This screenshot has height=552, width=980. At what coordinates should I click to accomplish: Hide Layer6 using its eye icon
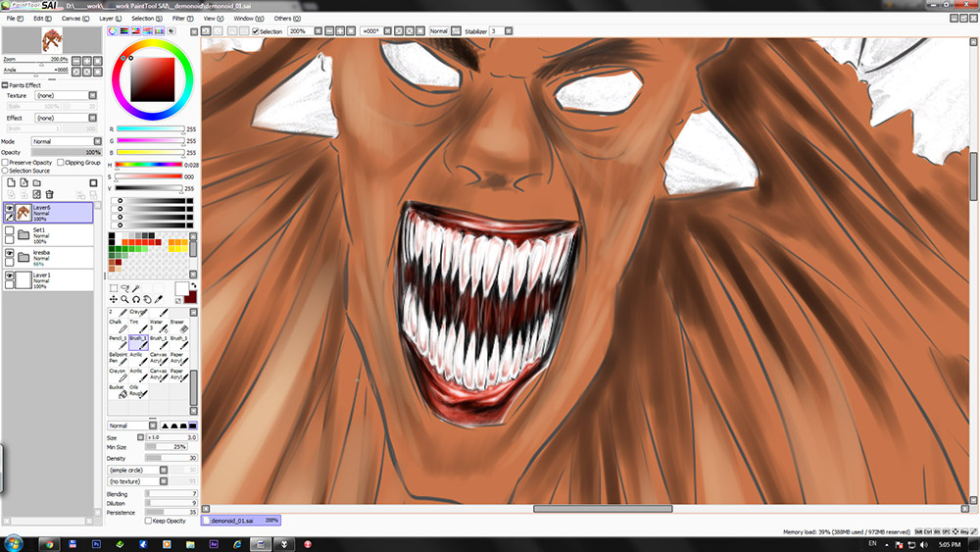[x=10, y=208]
